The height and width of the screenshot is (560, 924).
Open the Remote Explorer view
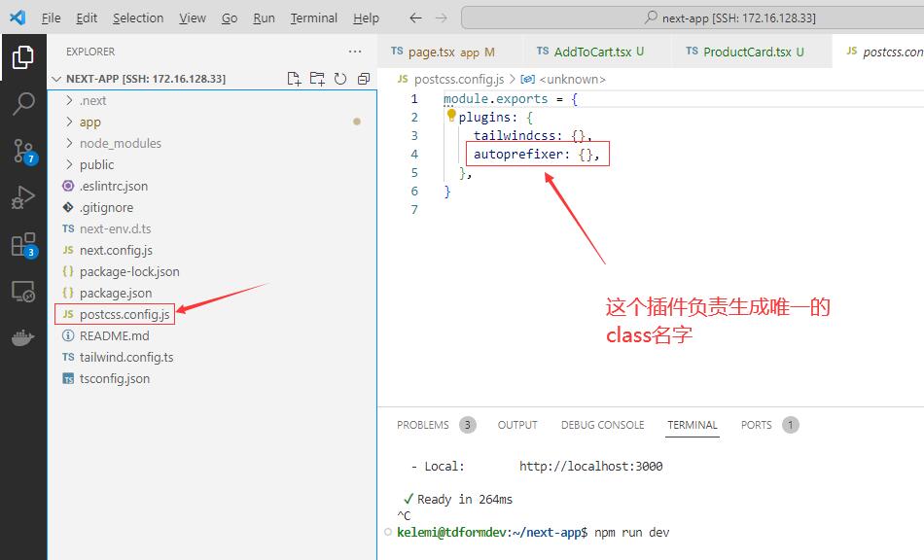(23, 291)
